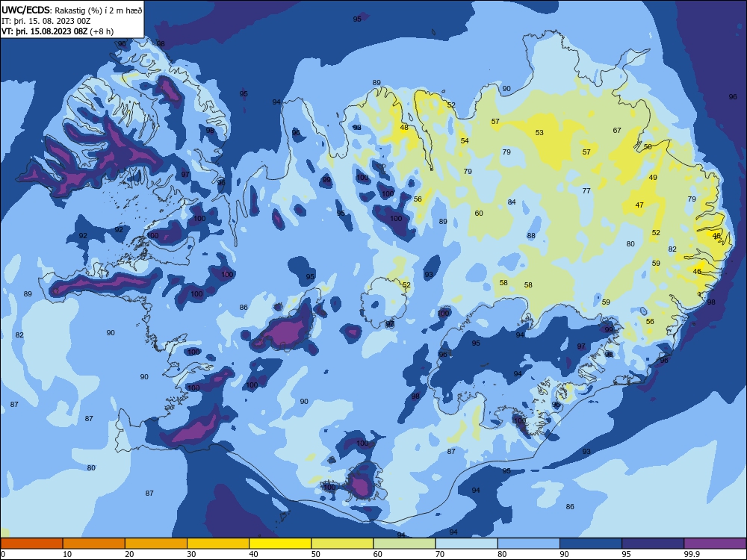The image size is (747, 560).
Task: Click the title line 'UWC/ECDS: Rakastig (%) í 2 m hæð'
Action: pyautogui.click(x=72, y=10)
